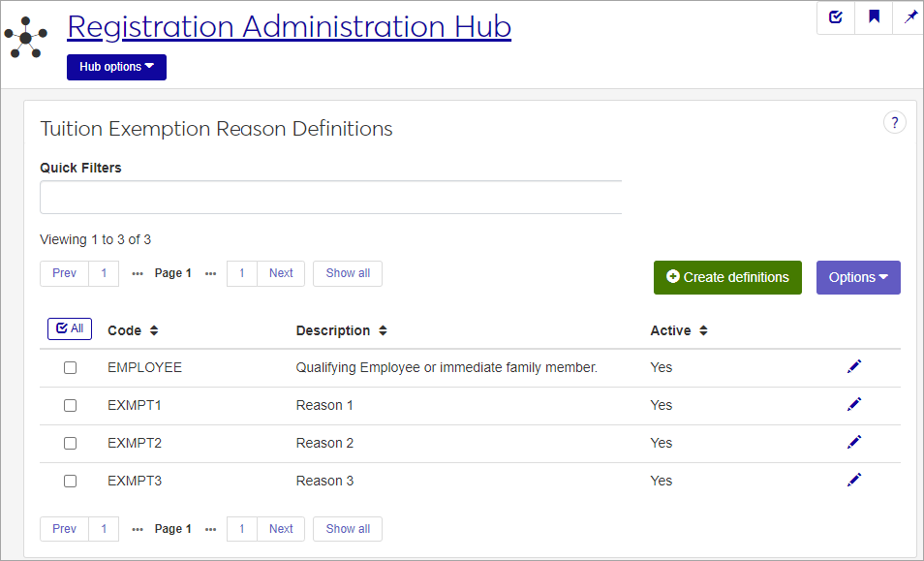
Task: Edit the EXMPT1 definition via pencil icon
Action: [853, 404]
